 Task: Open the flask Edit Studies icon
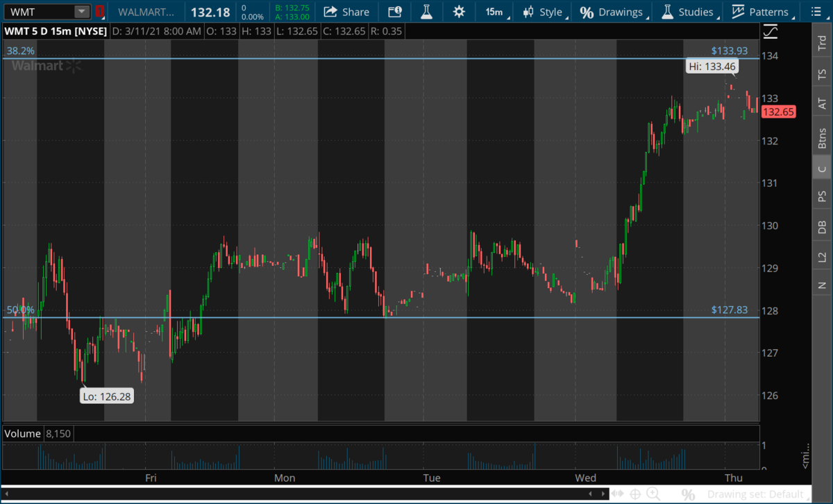click(426, 12)
